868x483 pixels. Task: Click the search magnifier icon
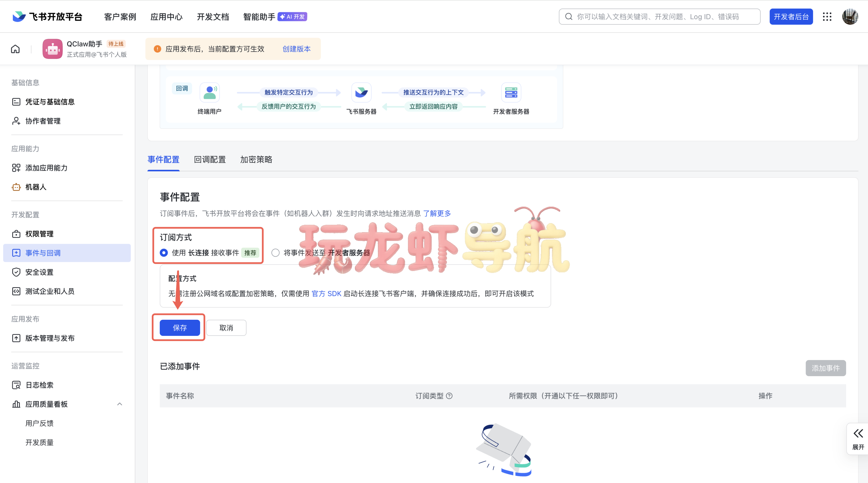click(x=569, y=16)
